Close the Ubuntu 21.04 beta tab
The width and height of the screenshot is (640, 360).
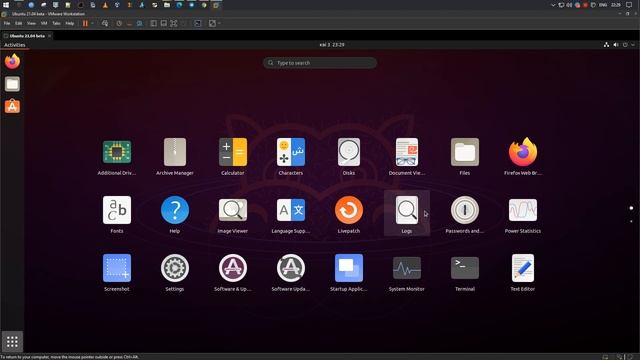coord(49,36)
